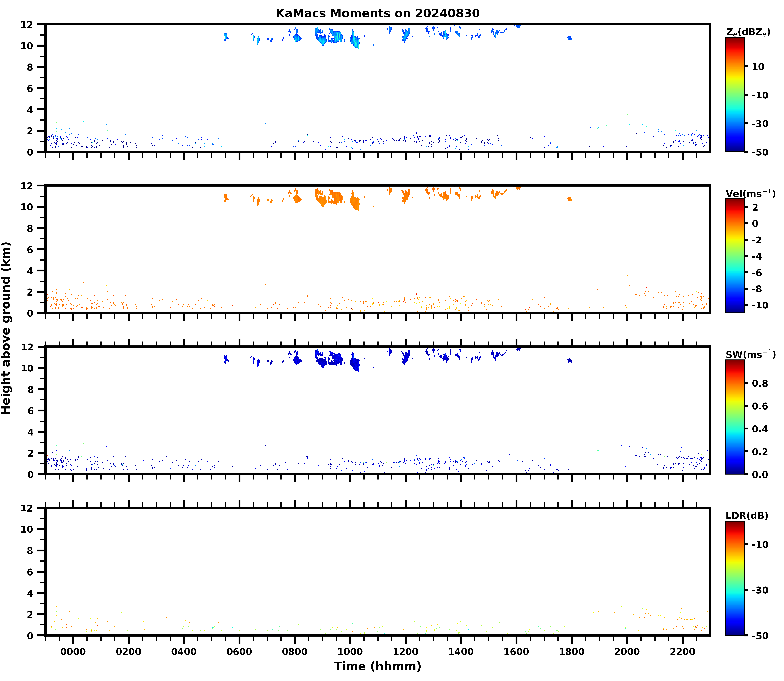Screen dimensions: 784x681
Task: Click the plot title KaMacs Moments on 20240830
Action: click(377, 13)
